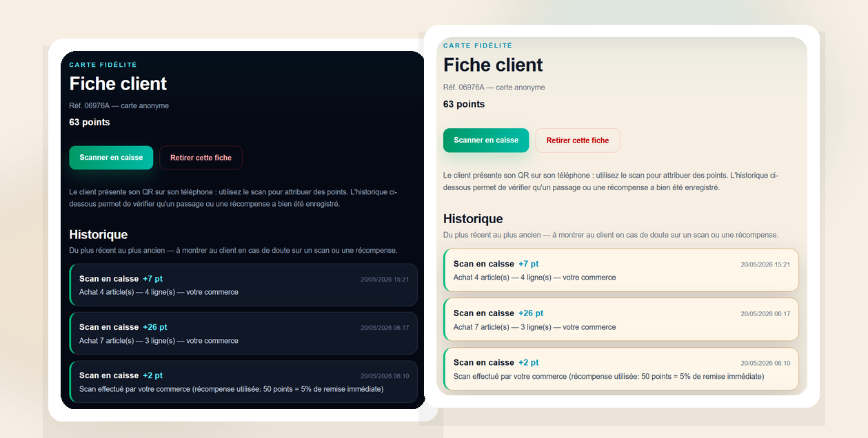Click 63 points in dark card
Viewport: 868px width, 438px height.
click(90, 123)
